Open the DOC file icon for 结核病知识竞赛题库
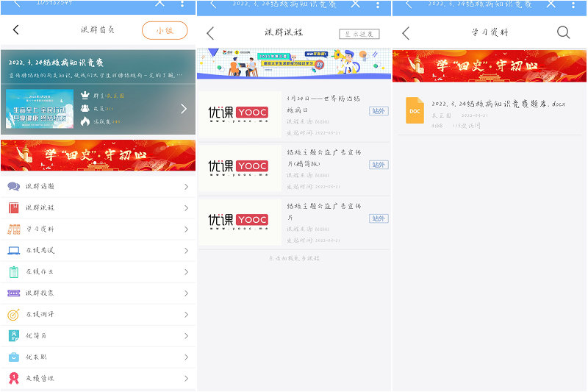Viewport: 588px width, 392px height. pos(415,110)
